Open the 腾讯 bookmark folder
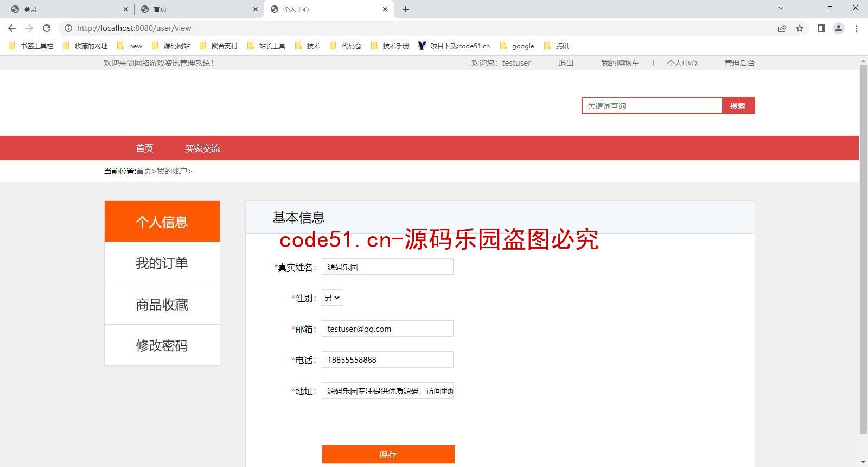868x467 pixels. [557, 46]
